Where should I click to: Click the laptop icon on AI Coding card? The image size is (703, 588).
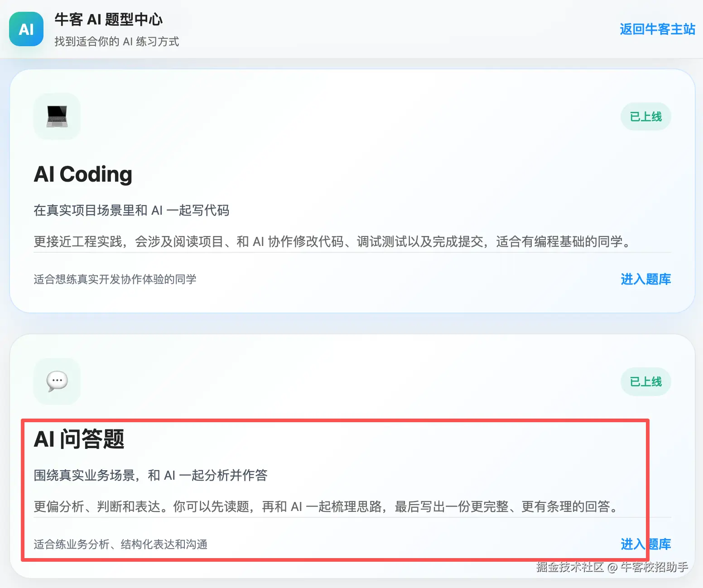57,116
